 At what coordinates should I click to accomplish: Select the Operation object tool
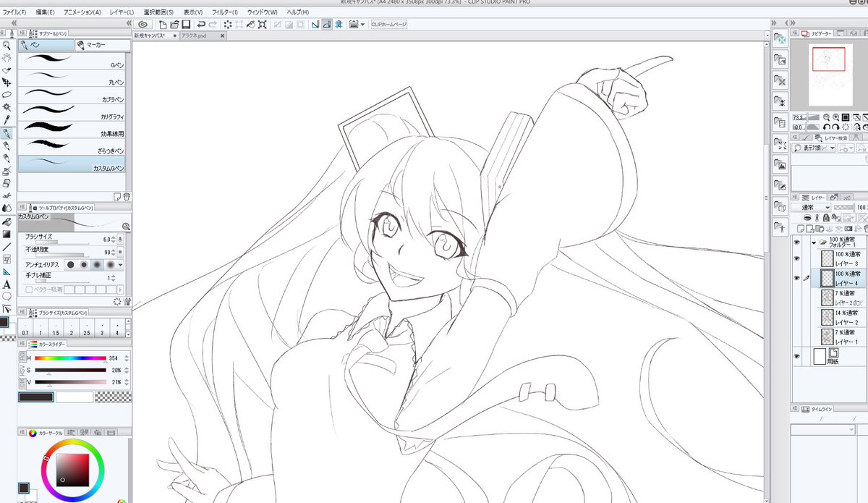[x=7, y=70]
